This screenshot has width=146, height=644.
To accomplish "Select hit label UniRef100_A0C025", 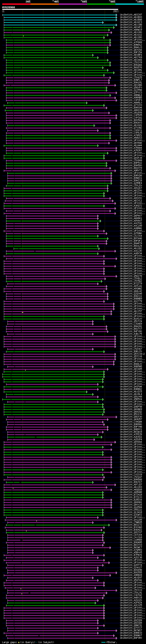I will 131,605.
